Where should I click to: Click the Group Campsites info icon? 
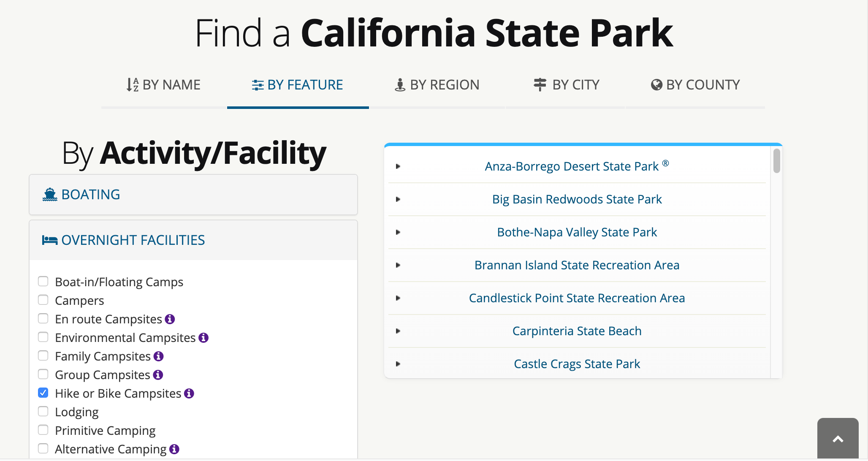point(158,375)
